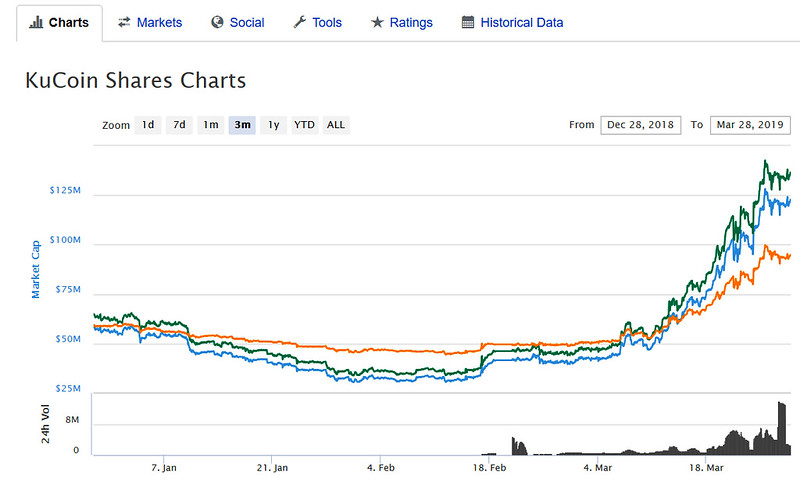This screenshot has width=800, height=490.
Task: Click the KuCoin Shares Charts heading
Action: [x=136, y=81]
